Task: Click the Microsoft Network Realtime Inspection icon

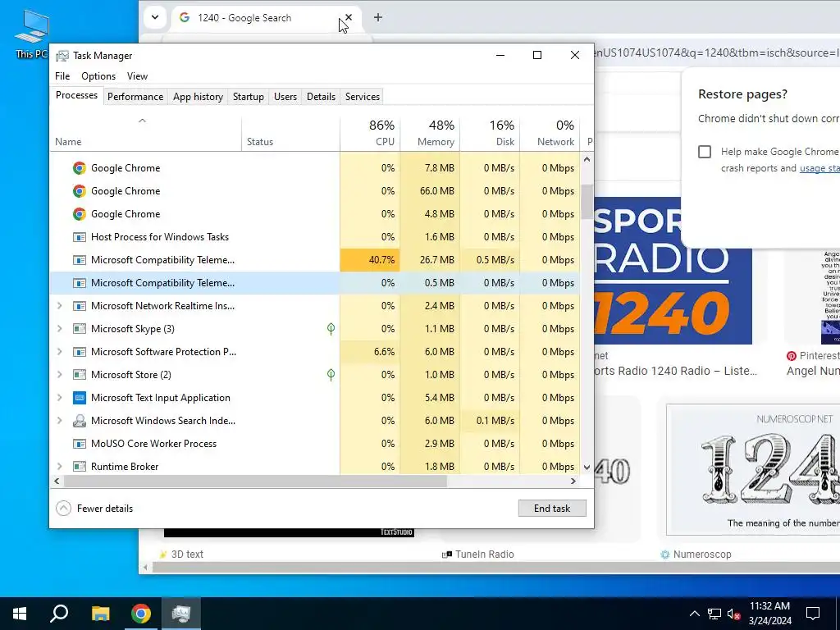Action: (x=80, y=306)
